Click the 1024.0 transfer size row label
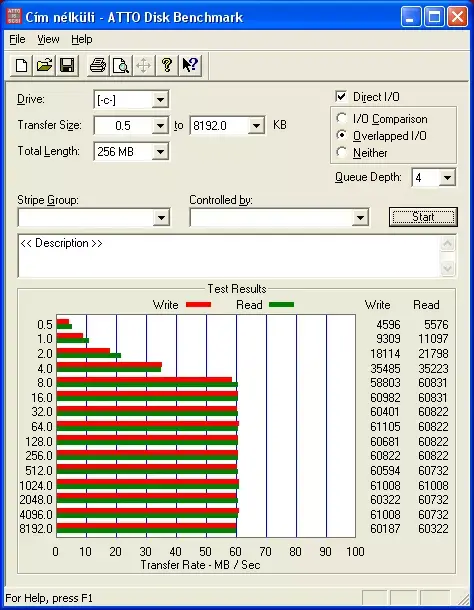Screen dimensions: 474x610 [36, 486]
